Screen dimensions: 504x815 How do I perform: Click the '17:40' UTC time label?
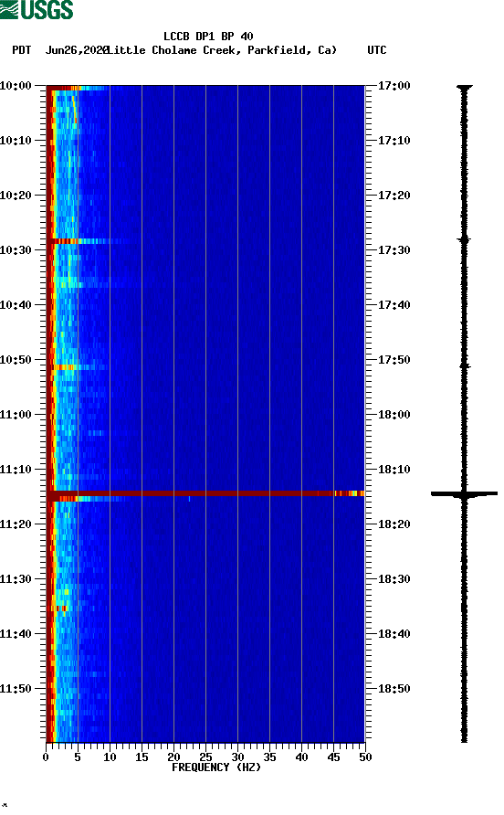click(394, 304)
